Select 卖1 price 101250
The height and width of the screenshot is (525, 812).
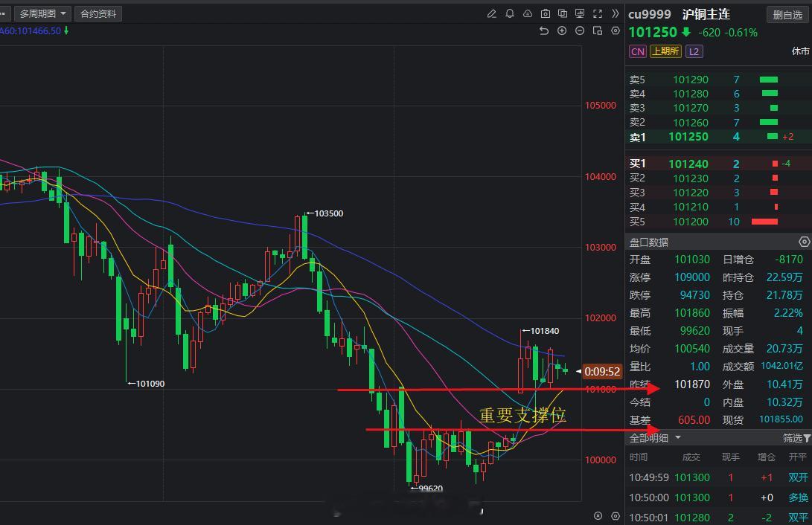click(688, 137)
